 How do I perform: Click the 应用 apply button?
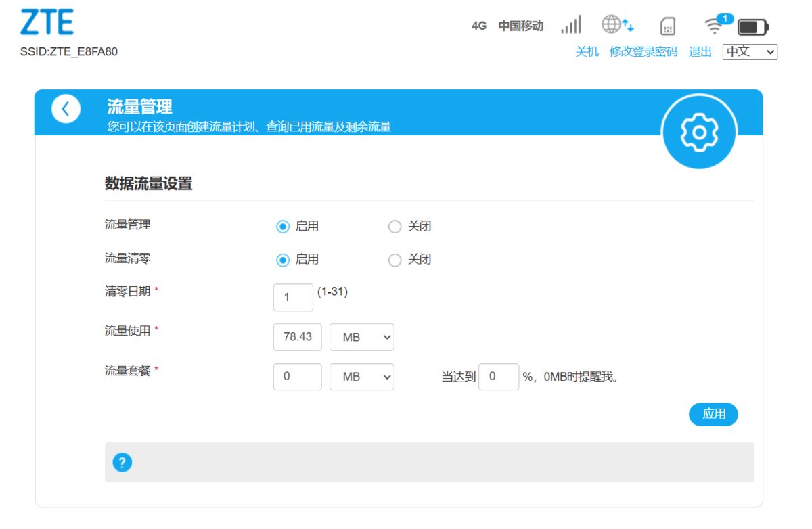point(713,414)
